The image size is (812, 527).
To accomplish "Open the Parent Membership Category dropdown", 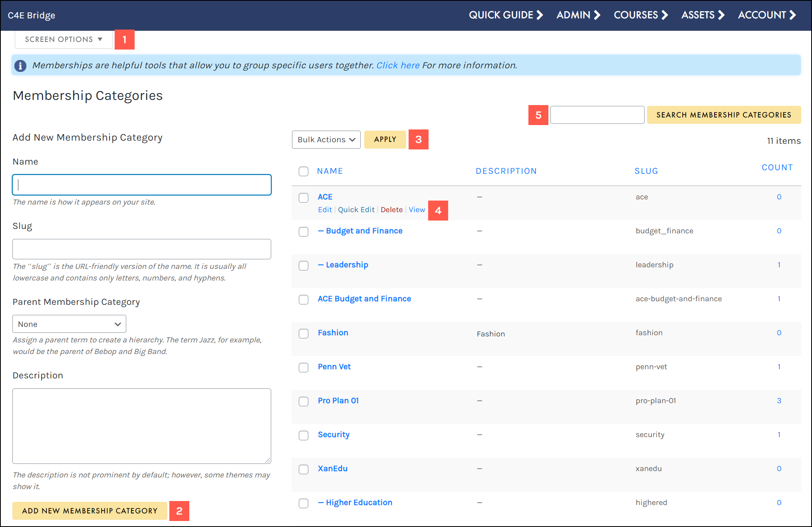I will pyautogui.click(x=69, y=324).
